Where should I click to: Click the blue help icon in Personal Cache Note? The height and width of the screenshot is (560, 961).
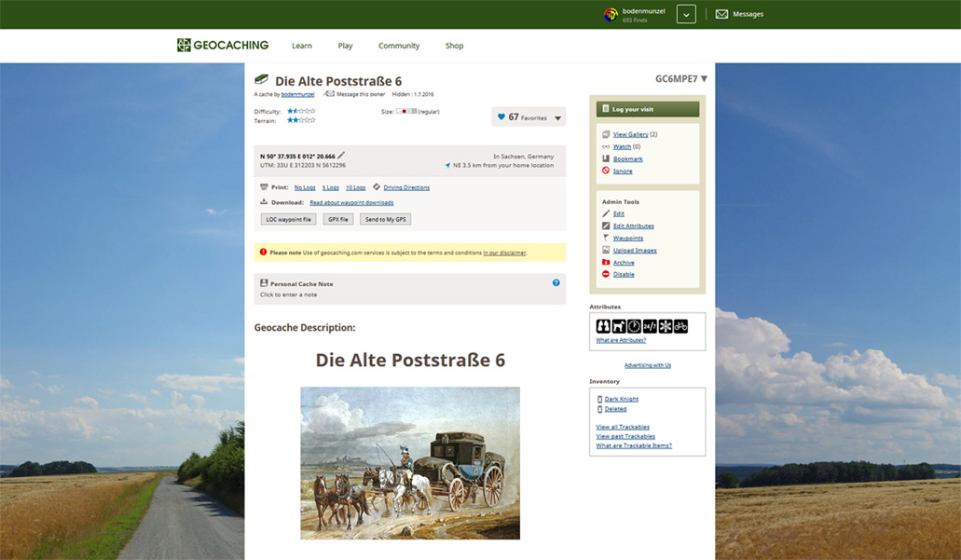click(x=556, y=282)
